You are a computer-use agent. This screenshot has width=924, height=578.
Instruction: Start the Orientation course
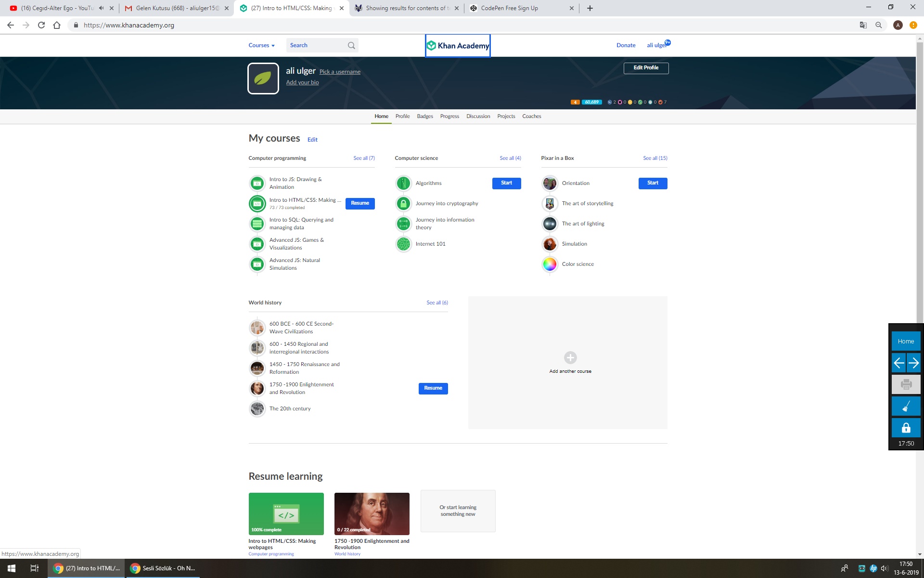tap(653, 183)
